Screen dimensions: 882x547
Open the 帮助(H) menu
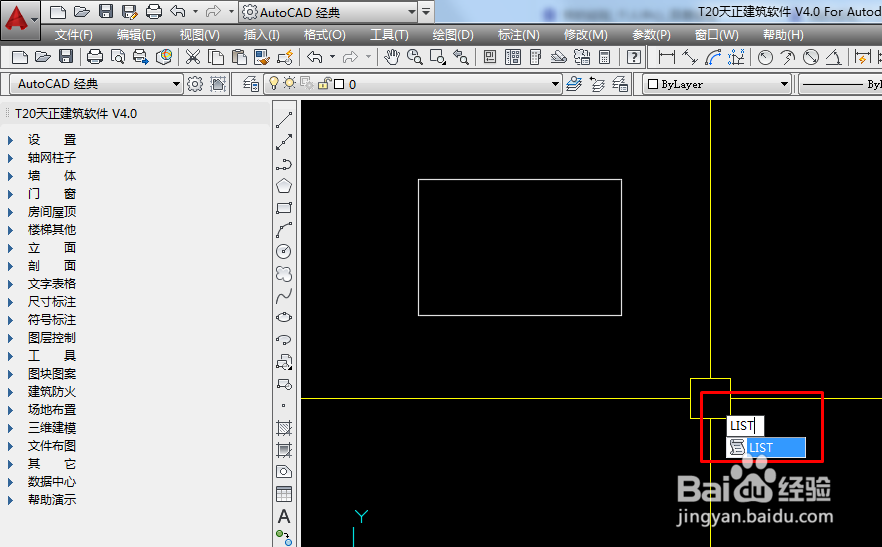tap(783, 35)
